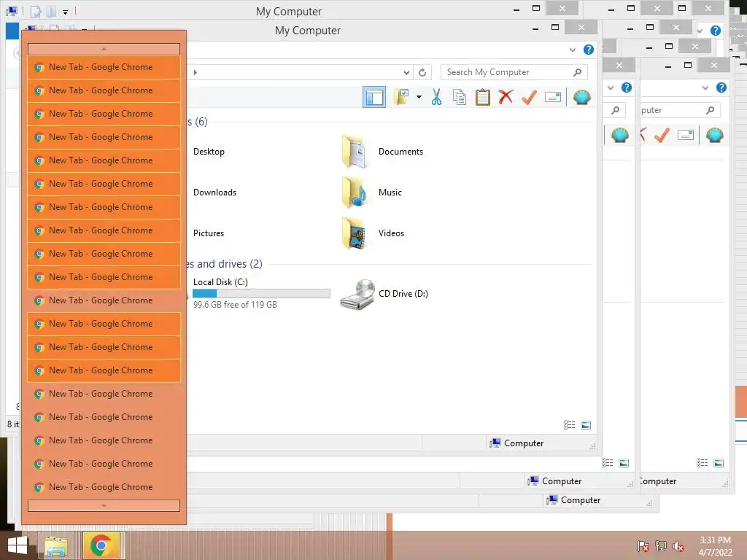Open Classic Shell settings shell icon in front window
This screenshot has height=560, width=747.
click(581, 97)
